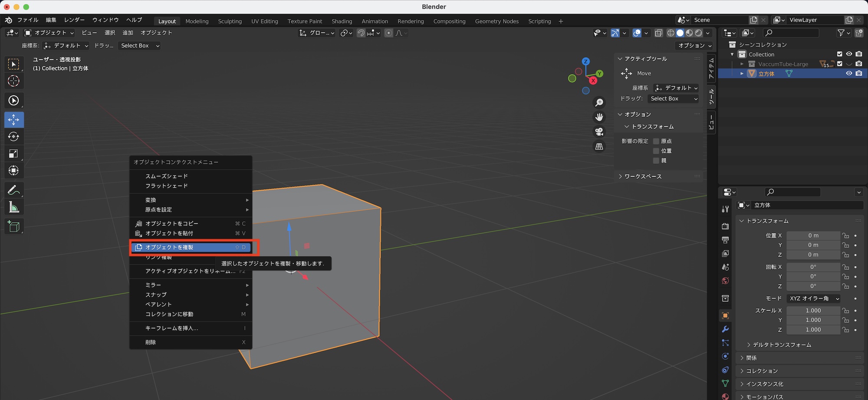868x400 pixels.
Task: Enable the 位置 checkbox under 影響の限定
Action: coord(656,151)
